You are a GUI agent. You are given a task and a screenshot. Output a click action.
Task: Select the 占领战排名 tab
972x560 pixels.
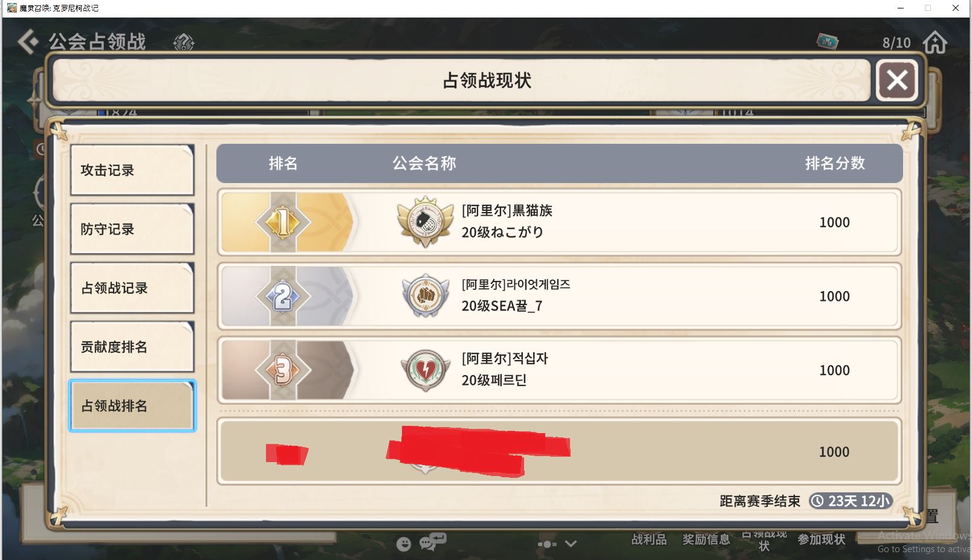132,405
